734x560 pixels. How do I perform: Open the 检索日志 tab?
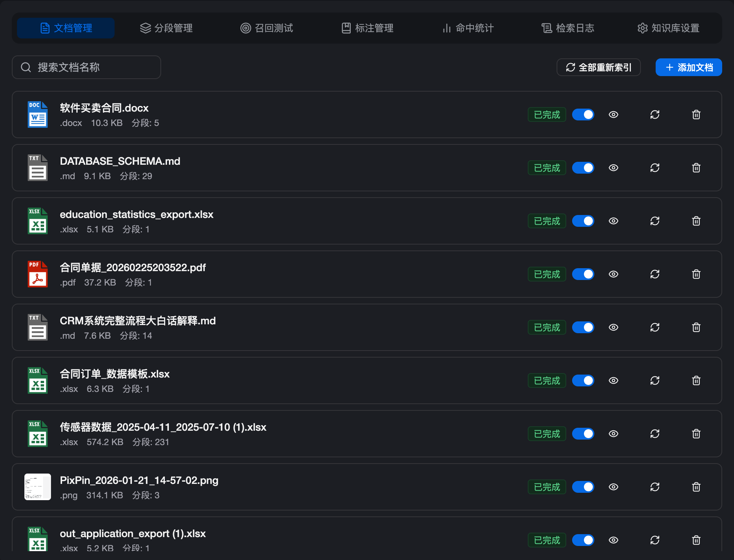click(568, 28)
